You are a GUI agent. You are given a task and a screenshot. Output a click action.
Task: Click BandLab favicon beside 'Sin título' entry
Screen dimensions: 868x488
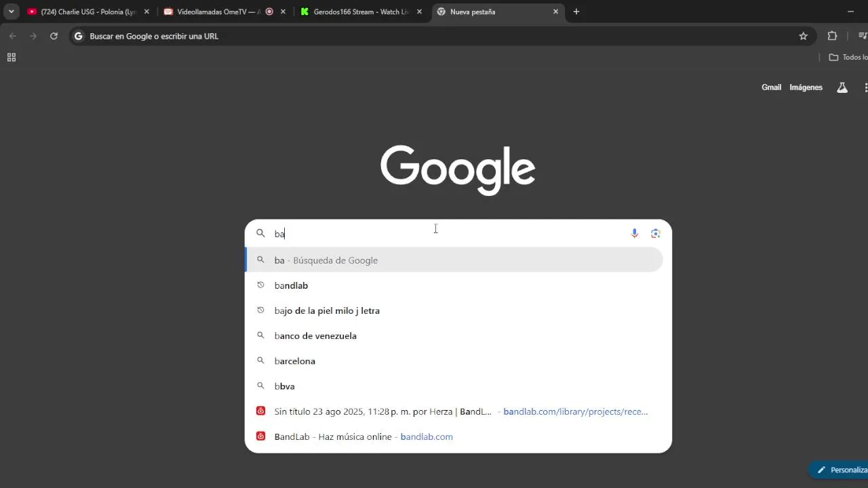click(x=260, y=411)
